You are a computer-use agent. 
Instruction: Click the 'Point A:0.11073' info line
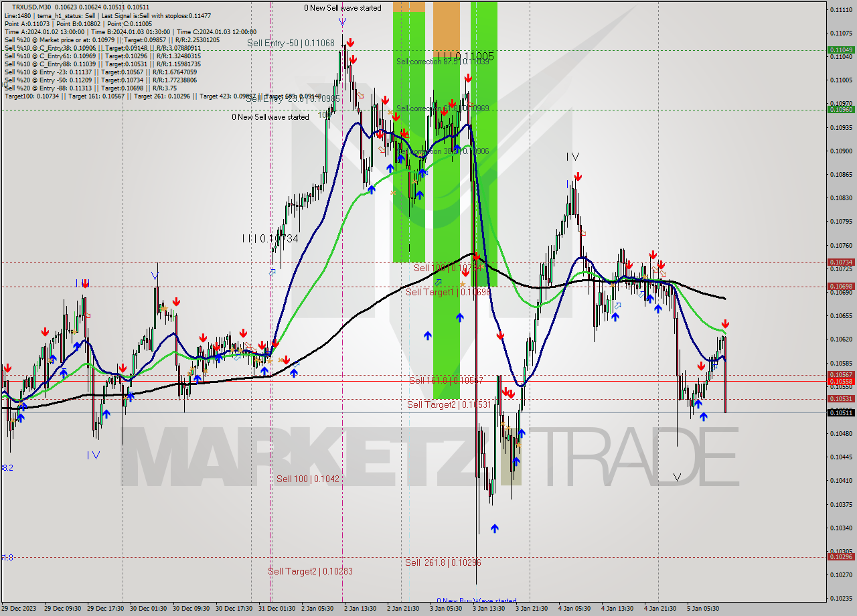pos(27,23)
